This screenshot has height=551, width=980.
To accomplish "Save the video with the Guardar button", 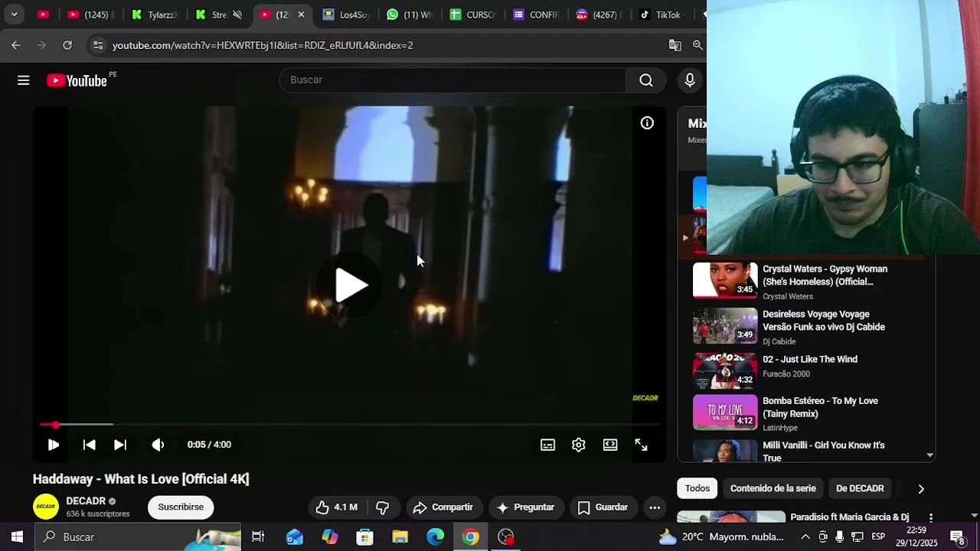I will click(x=603, y=507).
